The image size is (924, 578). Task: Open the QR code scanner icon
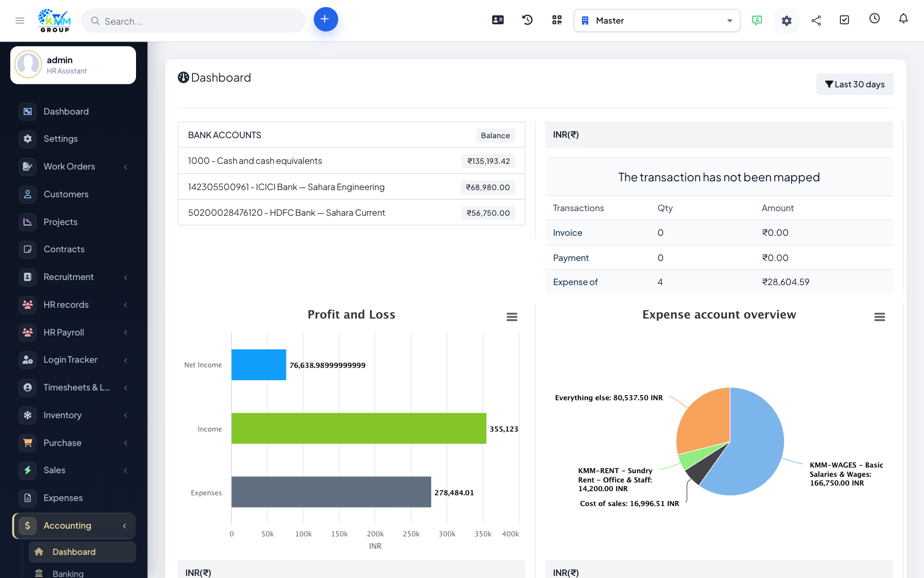[x=557, y=20]
